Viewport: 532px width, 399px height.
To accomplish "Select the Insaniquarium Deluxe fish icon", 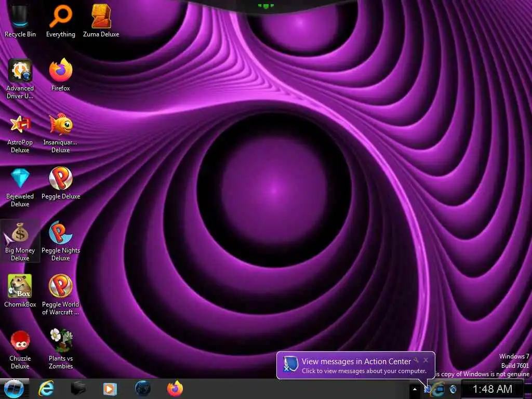I will click(60, 134).
